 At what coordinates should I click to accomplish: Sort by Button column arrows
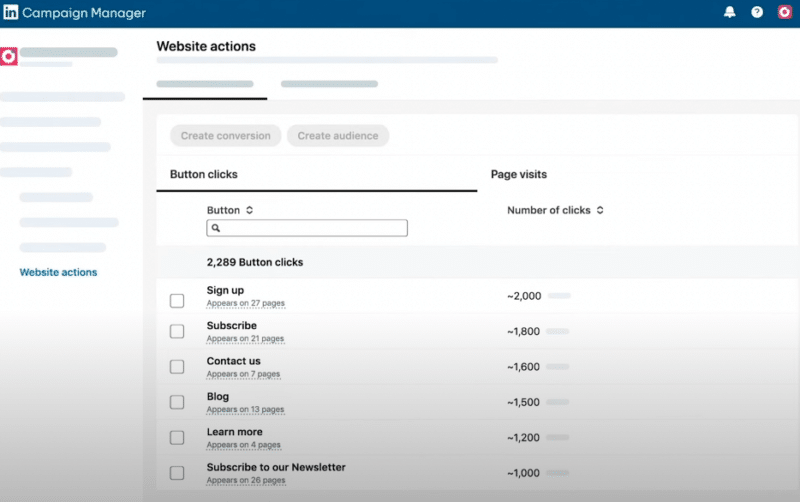(249, 210)
